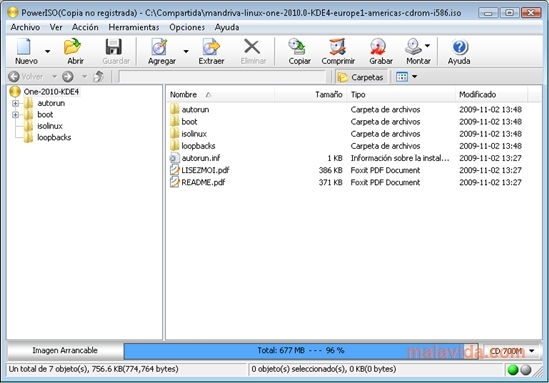Click the path address field

223,77
